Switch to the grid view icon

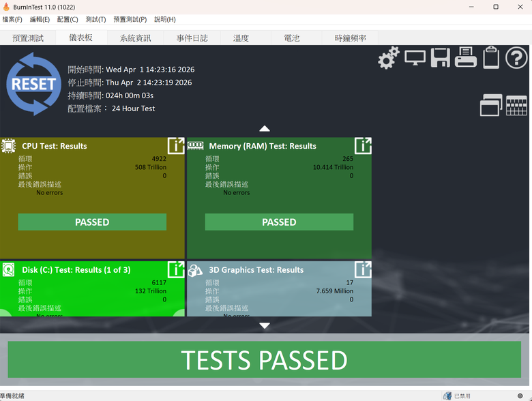click(x=516, y=106)
